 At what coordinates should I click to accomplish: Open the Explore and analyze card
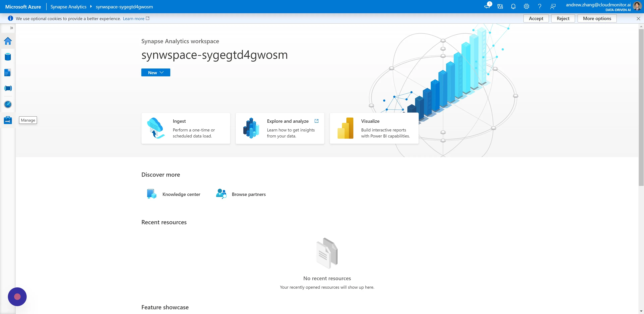[280, 128]
